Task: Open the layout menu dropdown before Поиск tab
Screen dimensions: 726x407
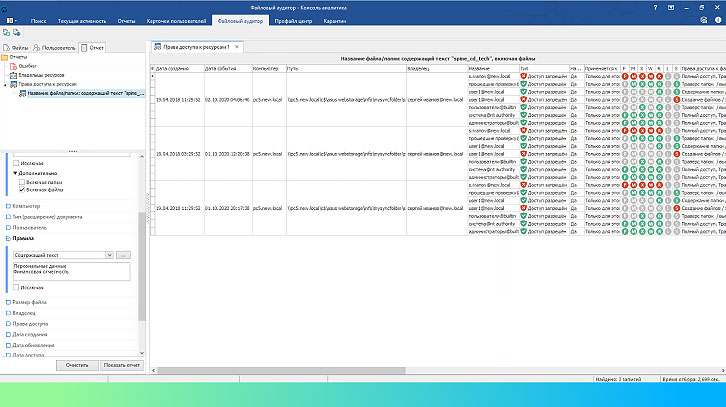Action: pos(12,21)
